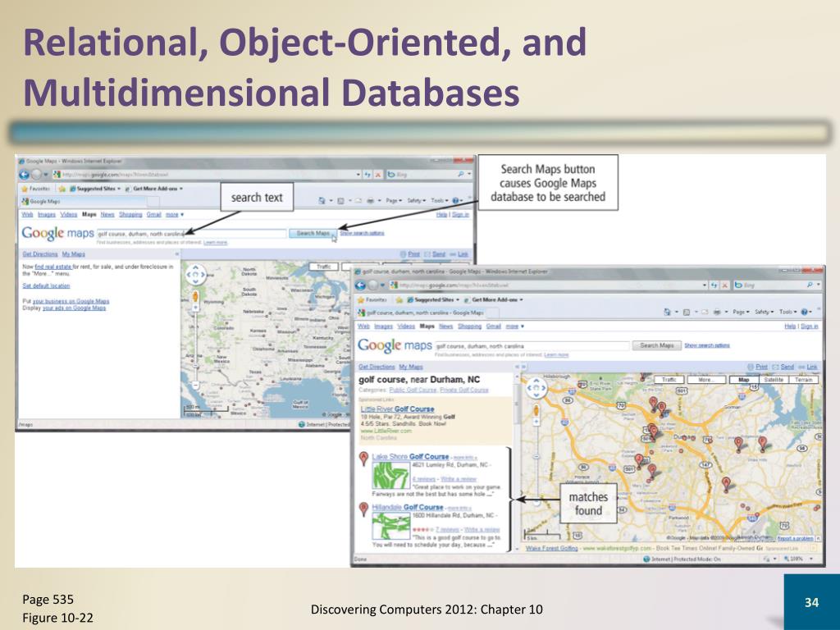Open Gmail link in rear window nav
This screenshot has height=630, width=840.
click(x=153, y=214)
